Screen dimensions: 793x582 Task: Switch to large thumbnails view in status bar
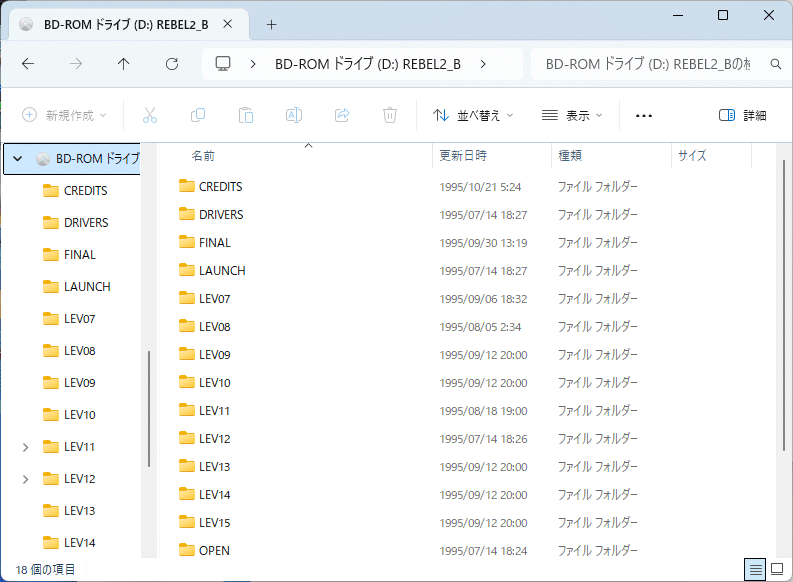(777, 570)
